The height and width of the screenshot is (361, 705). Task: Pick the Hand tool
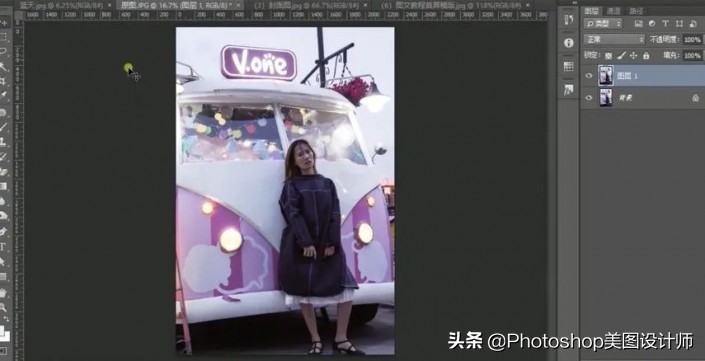coord(3,293)
